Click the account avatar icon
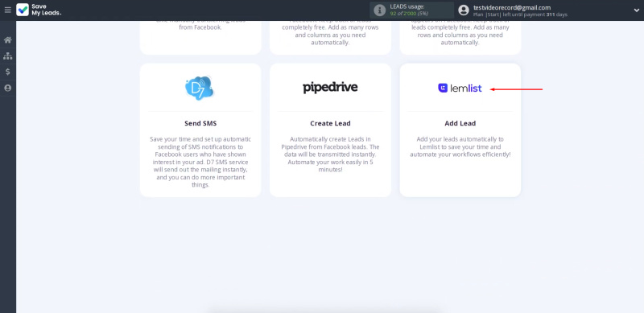644x313 pixels. (x=464, y=10)
